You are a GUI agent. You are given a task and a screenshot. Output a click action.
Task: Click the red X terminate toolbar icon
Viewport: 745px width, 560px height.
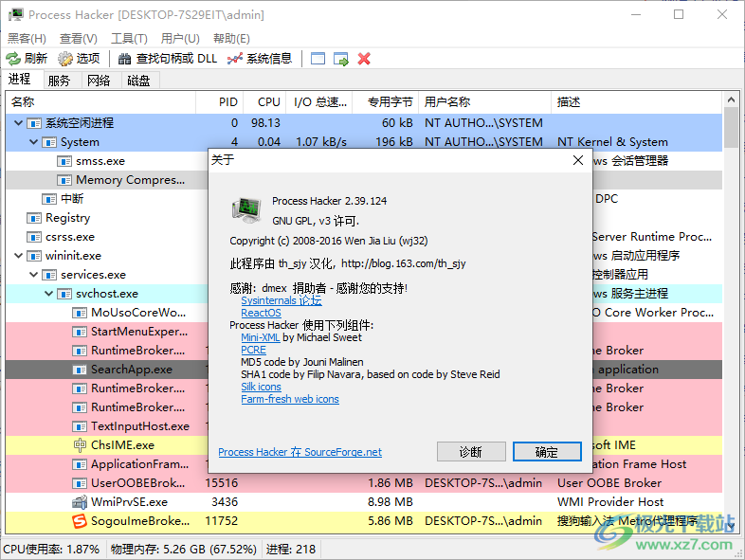364,59
